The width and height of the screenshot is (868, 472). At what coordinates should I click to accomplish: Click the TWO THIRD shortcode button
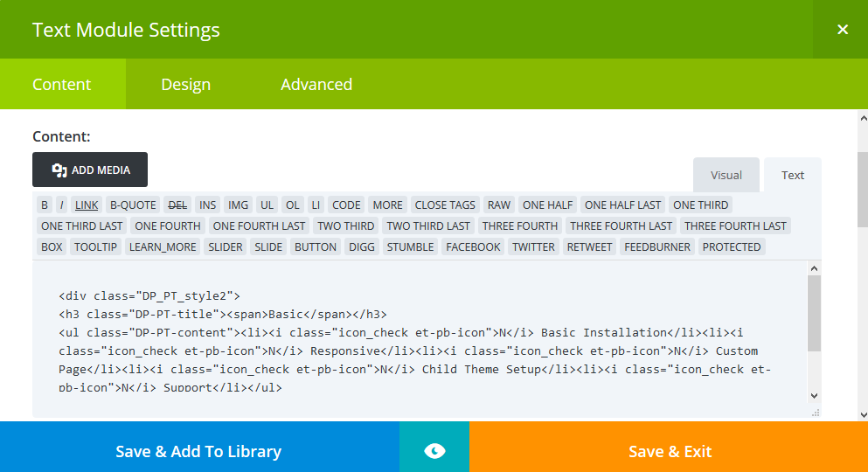[x=345, y=226]
